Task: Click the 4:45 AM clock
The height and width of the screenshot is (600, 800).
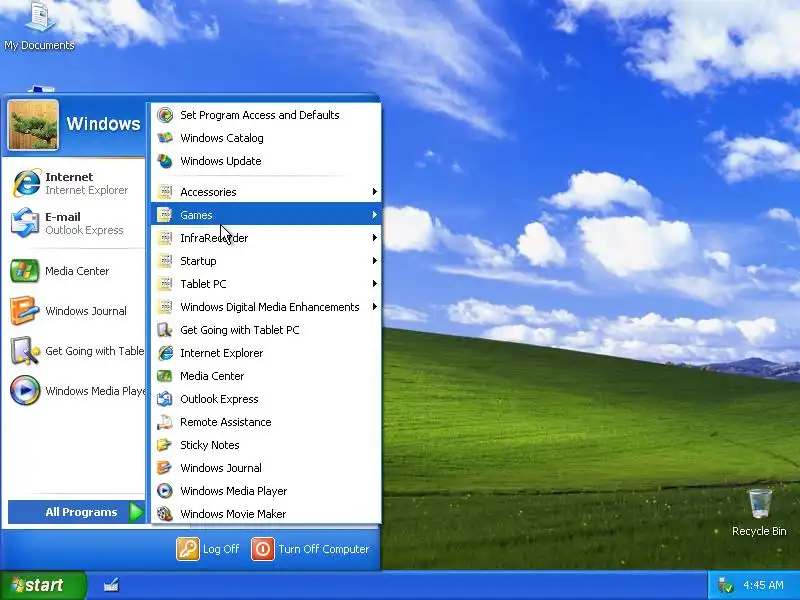Action: 763,585
